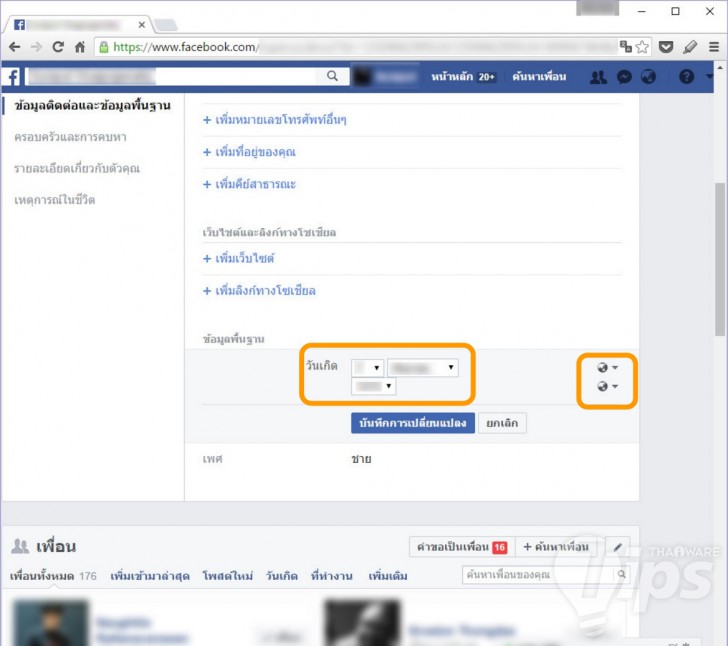Reload the page with the refresh icon
The image size is (728, 646).
point(58,47)
